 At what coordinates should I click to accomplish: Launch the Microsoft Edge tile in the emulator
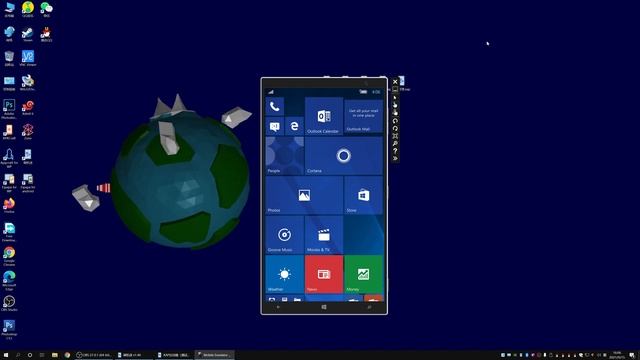click(x=294, y=126)
